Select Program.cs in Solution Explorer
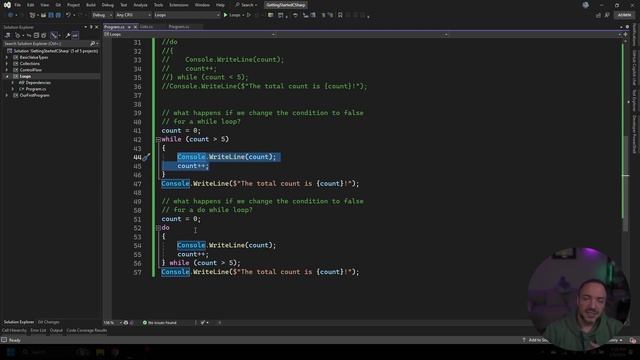Viewport: 640px width, 360px height. coord(36,89)
